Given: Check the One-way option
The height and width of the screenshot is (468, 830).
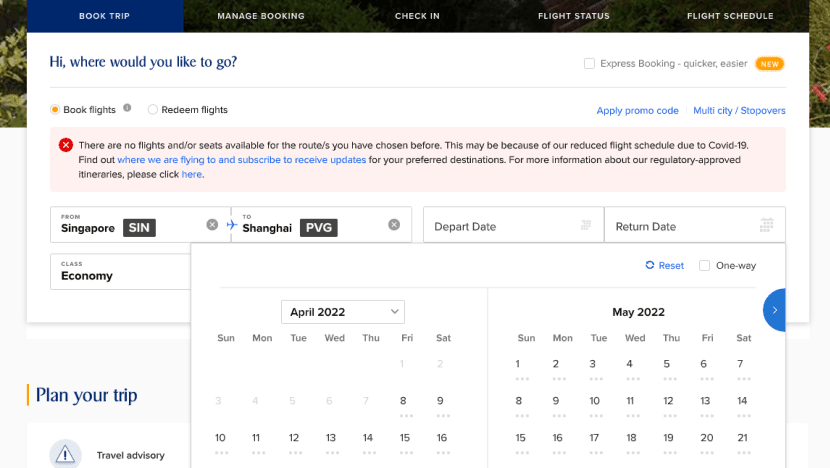Looking at the screenshot, I should pyautogui.click(x=705, y=265).
